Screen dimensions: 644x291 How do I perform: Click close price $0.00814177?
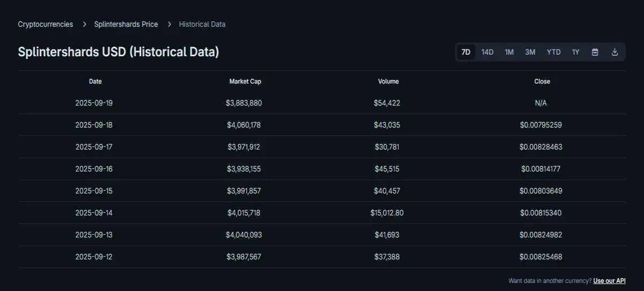click(x=541, y=169)
